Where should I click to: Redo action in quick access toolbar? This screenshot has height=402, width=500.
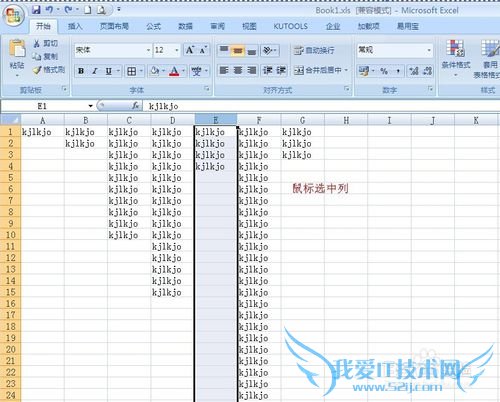coord(68,10)
